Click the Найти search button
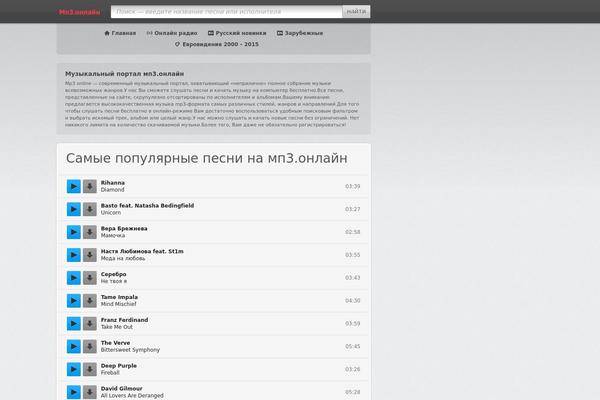Screen dimensions: 600x400 [356, 11]
